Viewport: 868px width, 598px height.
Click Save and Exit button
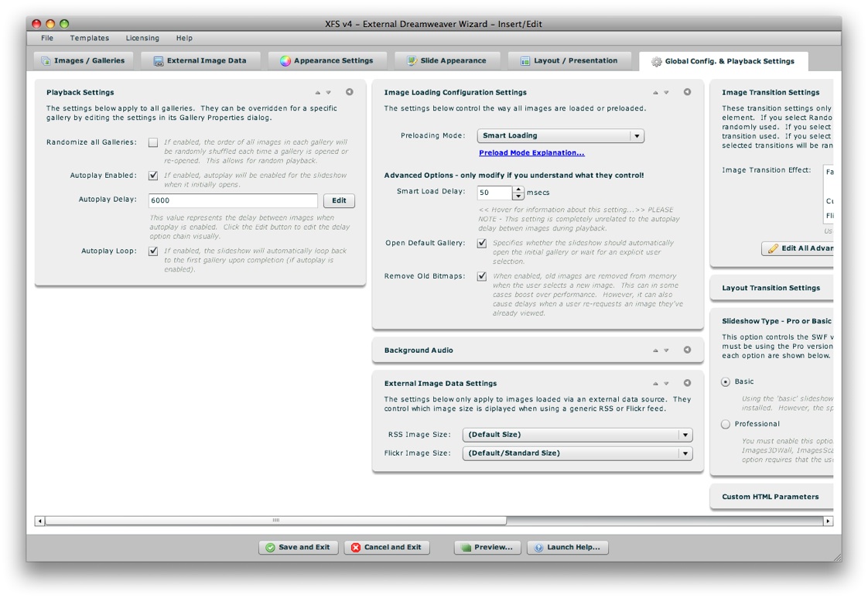[298, 547]
